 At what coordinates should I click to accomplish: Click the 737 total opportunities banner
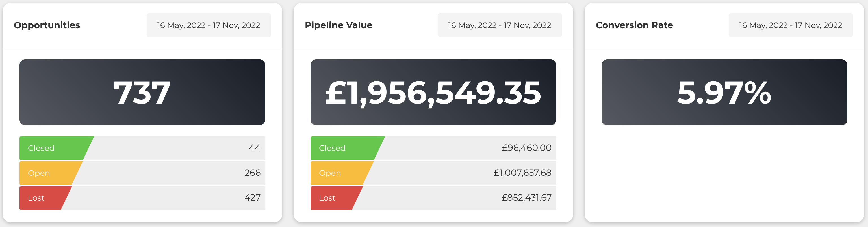click(x=142, y=92)
